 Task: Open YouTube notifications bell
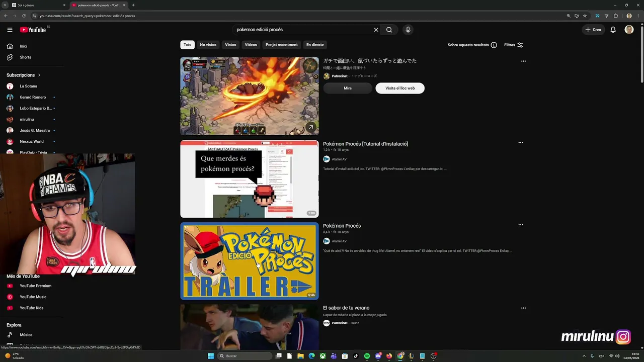coord(613,30)
